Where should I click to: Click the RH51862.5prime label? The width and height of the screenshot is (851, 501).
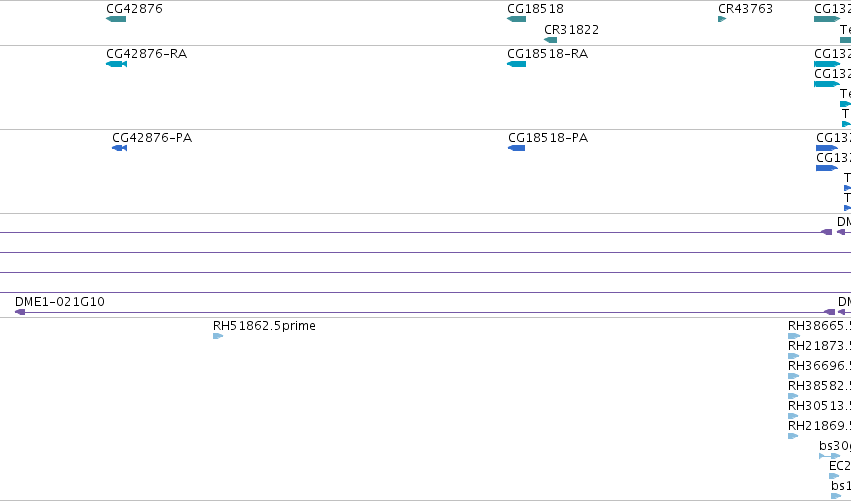[x=264, y=326]
